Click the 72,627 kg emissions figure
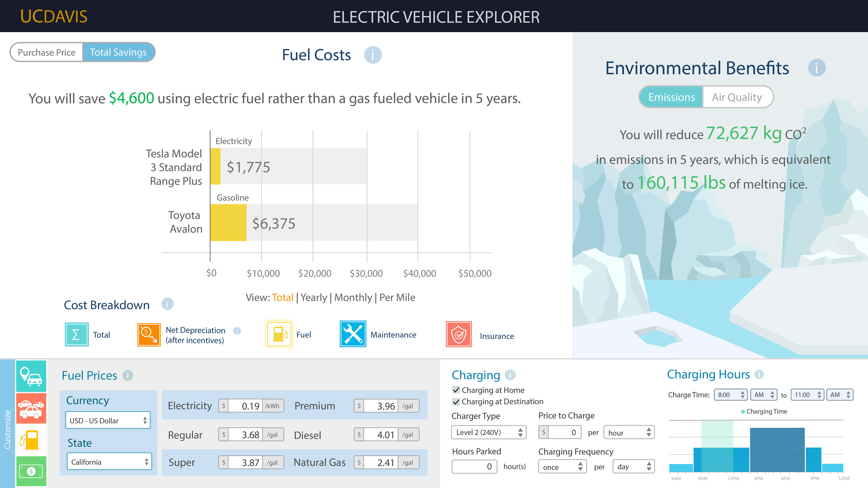The height and width of the screenshot is (488, 868). 744,133
